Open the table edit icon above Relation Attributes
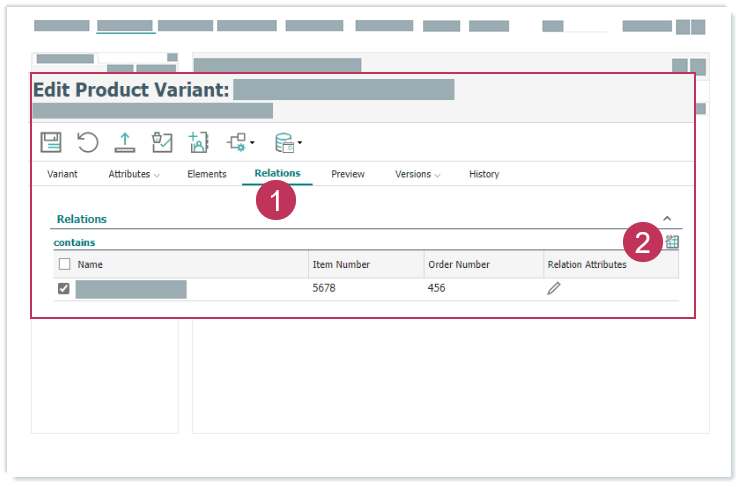 point(672,242)
